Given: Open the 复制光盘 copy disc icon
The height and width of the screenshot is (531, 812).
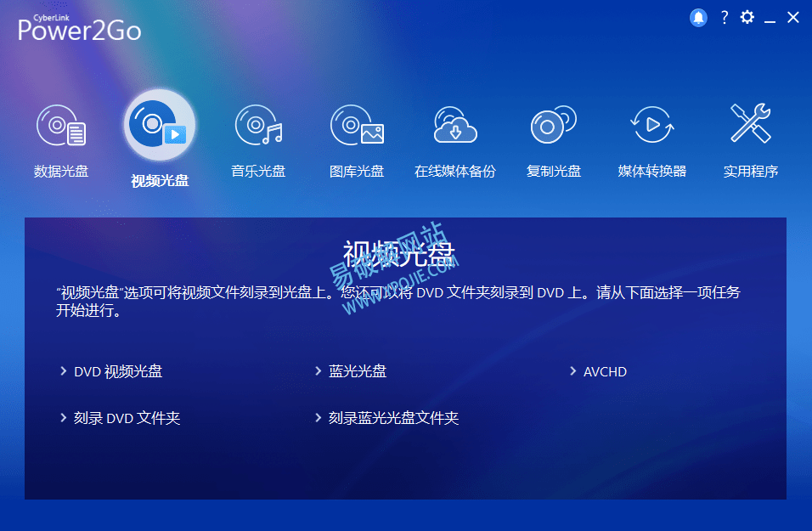Looking at the screenshot, I should (x=554, y=125).
